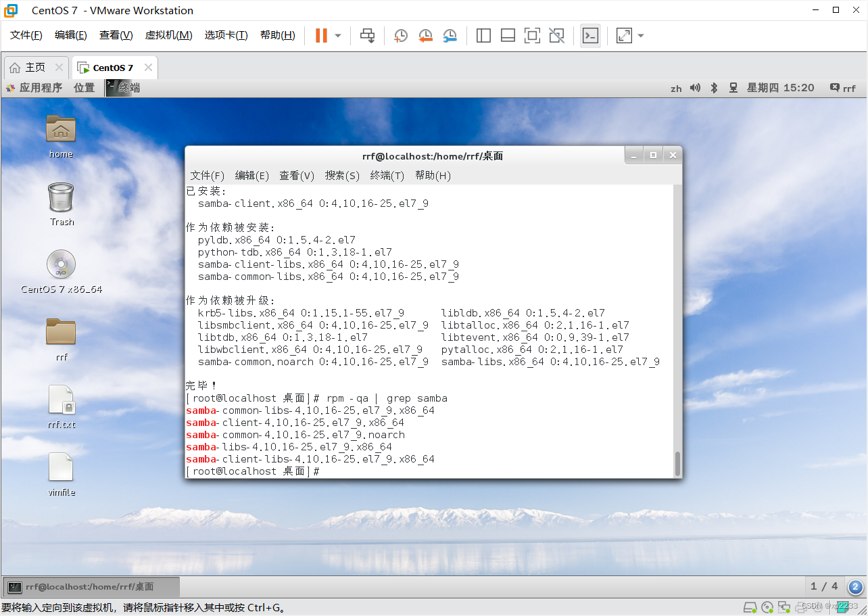The width and height of the screenshot is (868, 616).
Task: Open the snapshot manager toolbar icon
Action: coord(450,35)
